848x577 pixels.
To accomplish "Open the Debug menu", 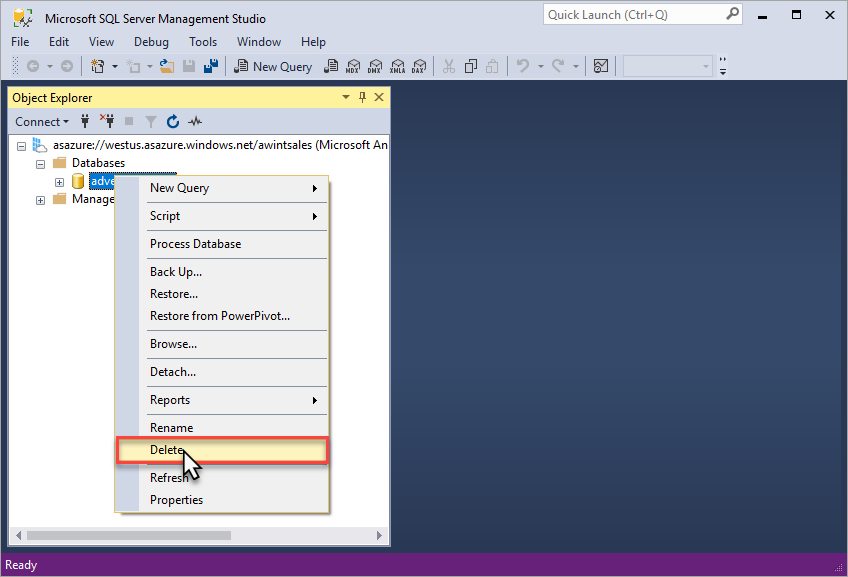I will [151, 42].
